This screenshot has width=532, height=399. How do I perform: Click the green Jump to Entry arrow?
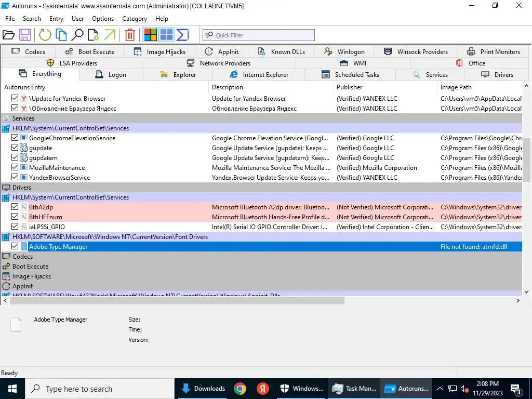[110, 35]
